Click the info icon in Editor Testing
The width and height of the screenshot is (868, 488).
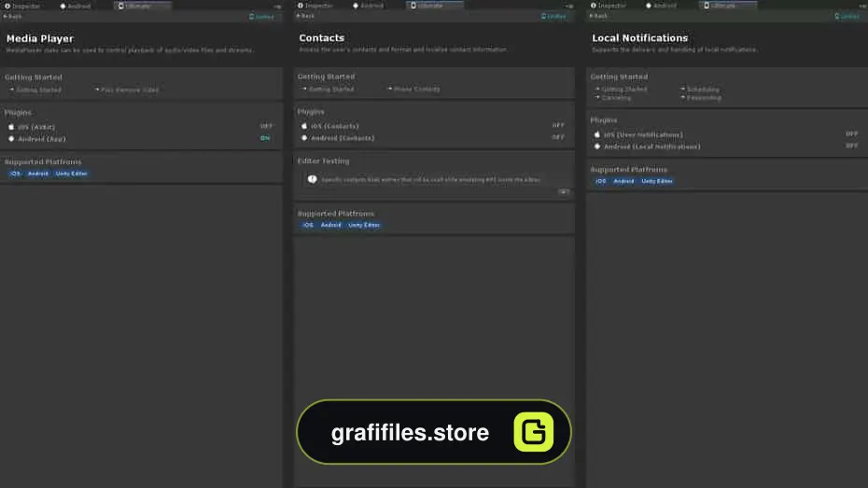tap(313, 179)
